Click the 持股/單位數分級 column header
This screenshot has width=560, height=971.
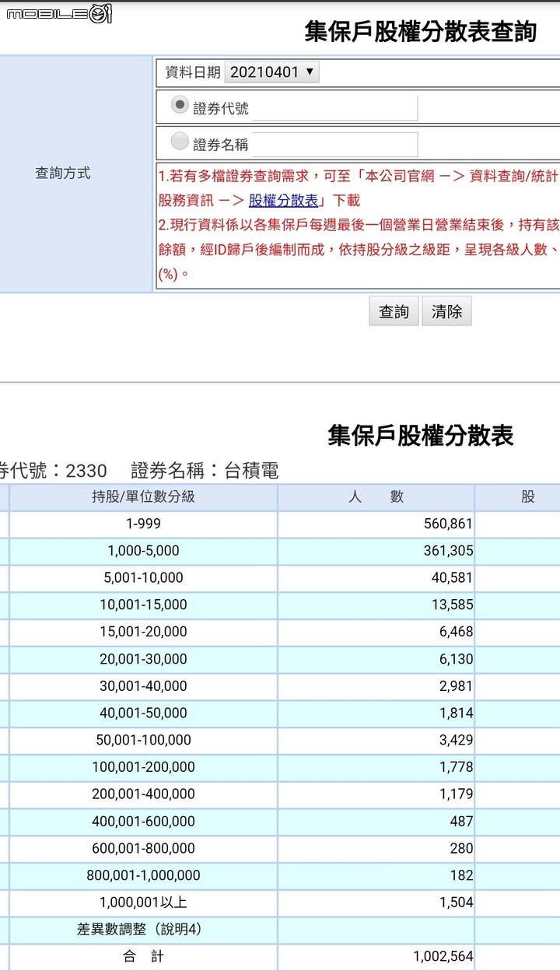pos(143,497)
